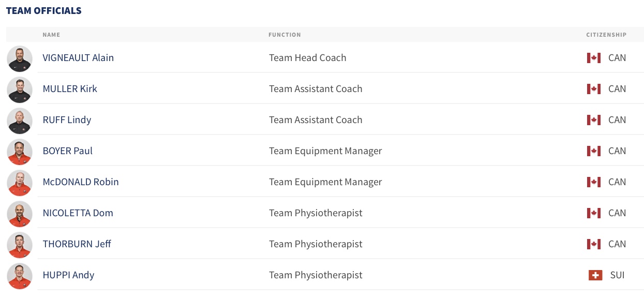Click Lindy Ruff's avatar photo
Image resolution: width=644 pixels, height=299 pixels.
coord(20,121)
